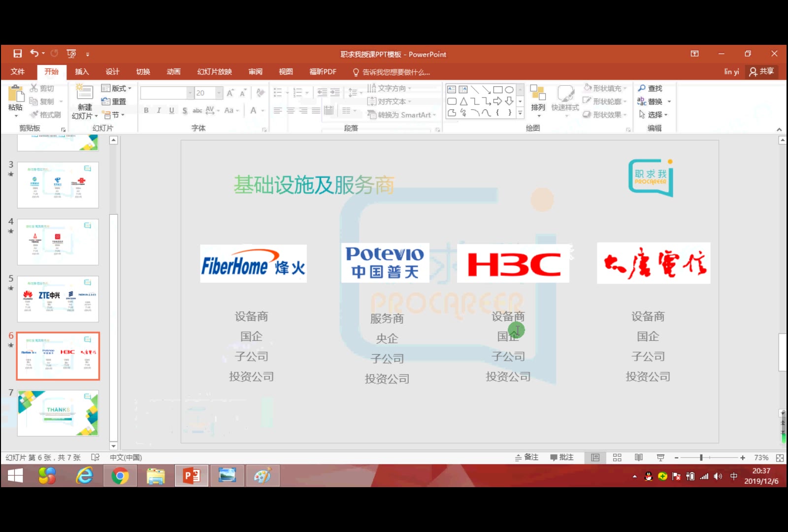Click the Share (共享) button
The width and height of the screenshot is (788, 532).
point(761,71)
